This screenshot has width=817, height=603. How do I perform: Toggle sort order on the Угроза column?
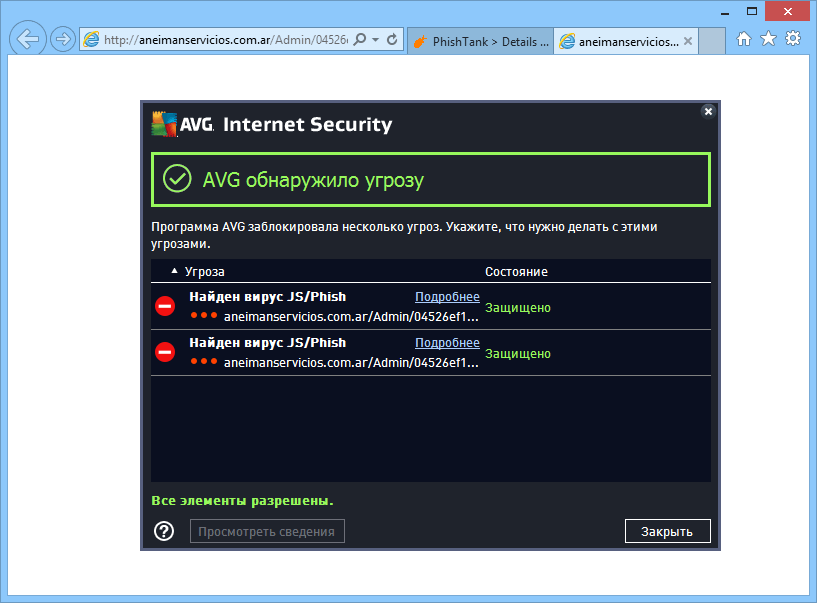pos(203,271)
